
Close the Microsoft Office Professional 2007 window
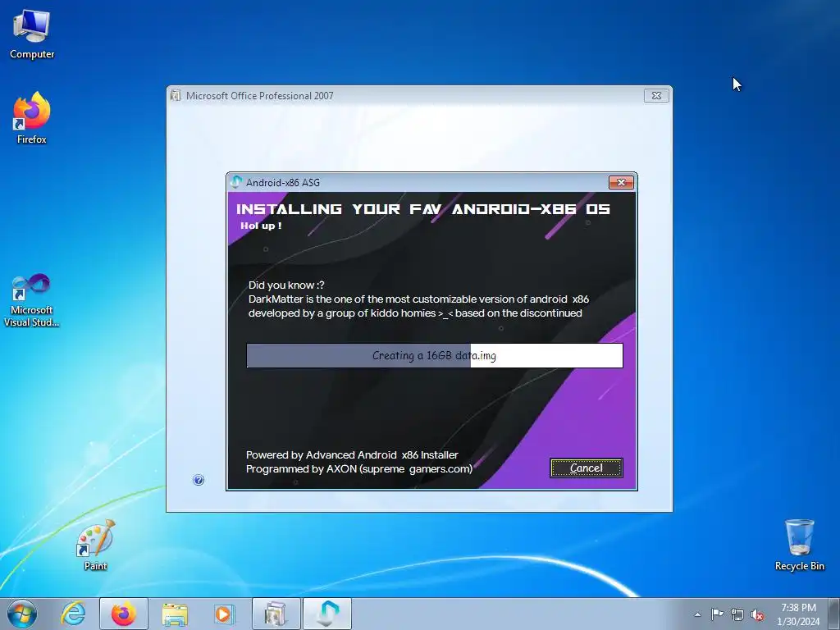coord(656,95)
